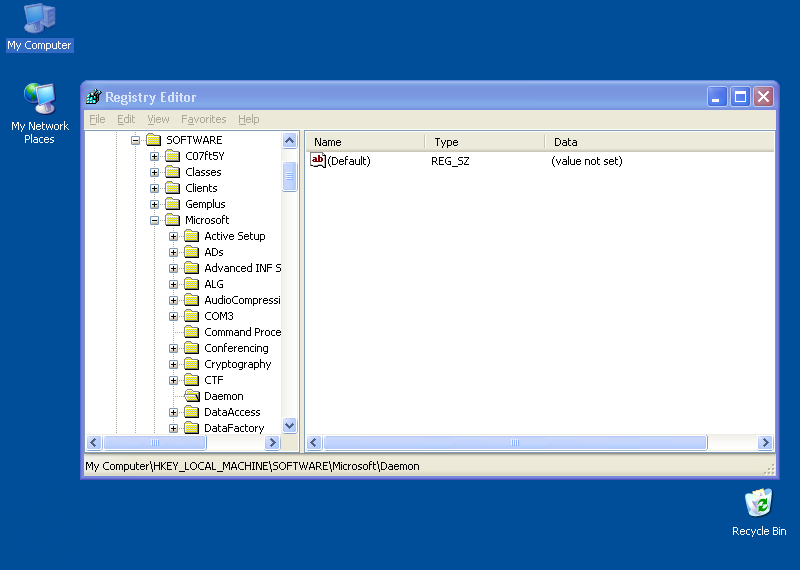Select the 'Daemon' key label

(223, 396)
